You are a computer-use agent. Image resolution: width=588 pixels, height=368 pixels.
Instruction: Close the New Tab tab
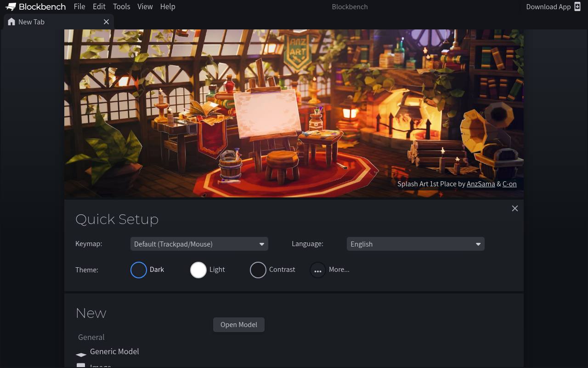pyautogui.click(x=106, y=22)
